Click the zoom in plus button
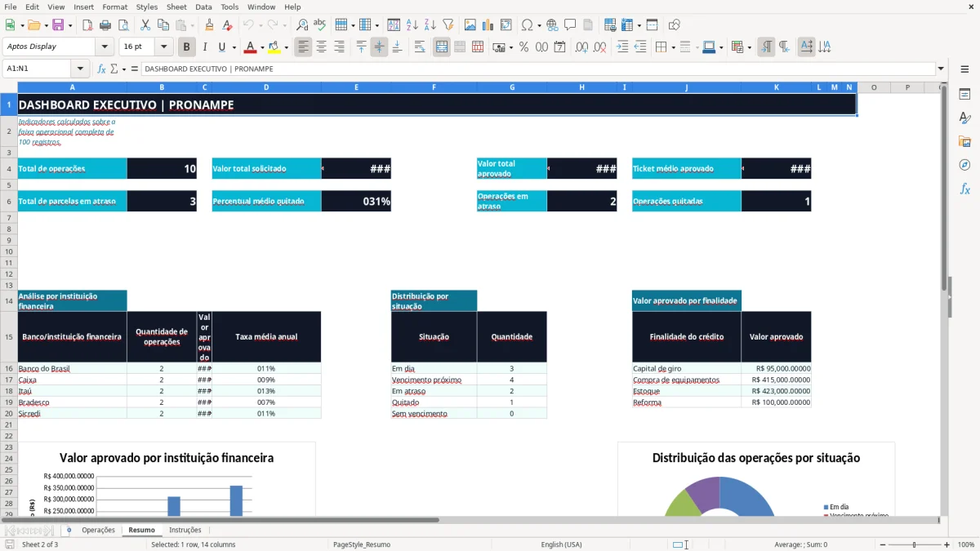 click(947, 544)
